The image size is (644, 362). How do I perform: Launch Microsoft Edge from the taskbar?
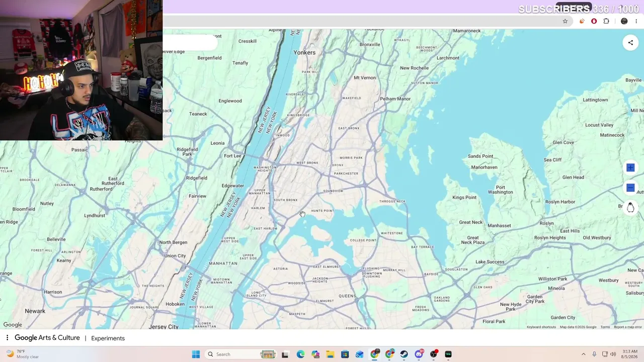300,354
